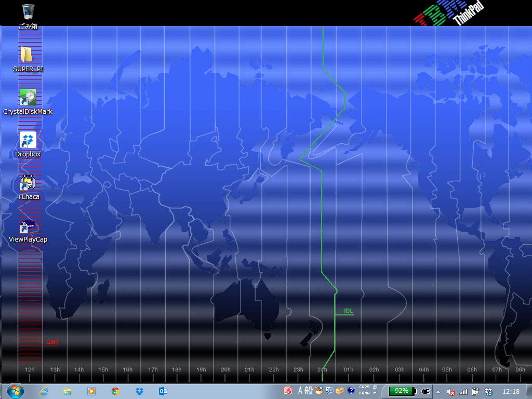Open the network signal strength icon

pos(463,392)
